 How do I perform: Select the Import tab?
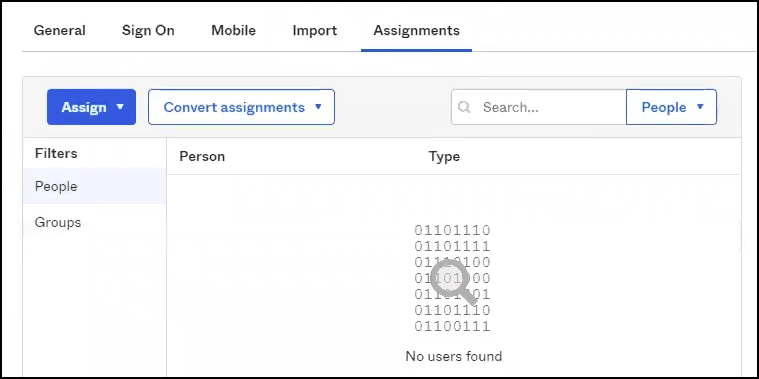[x=315, y=30]
